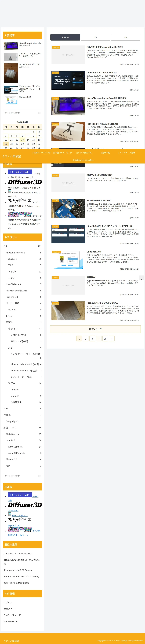Click the 次のページ button
Screen dimensions: 145x644
pyautogui.click(x=95, y=329)
